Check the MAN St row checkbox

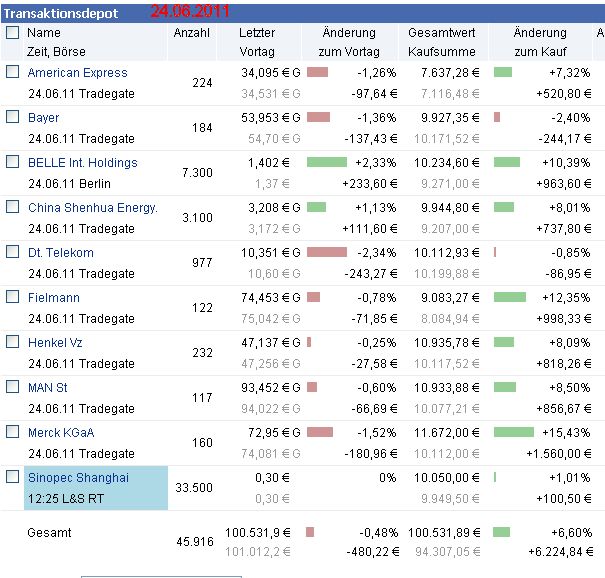(12, 387)
